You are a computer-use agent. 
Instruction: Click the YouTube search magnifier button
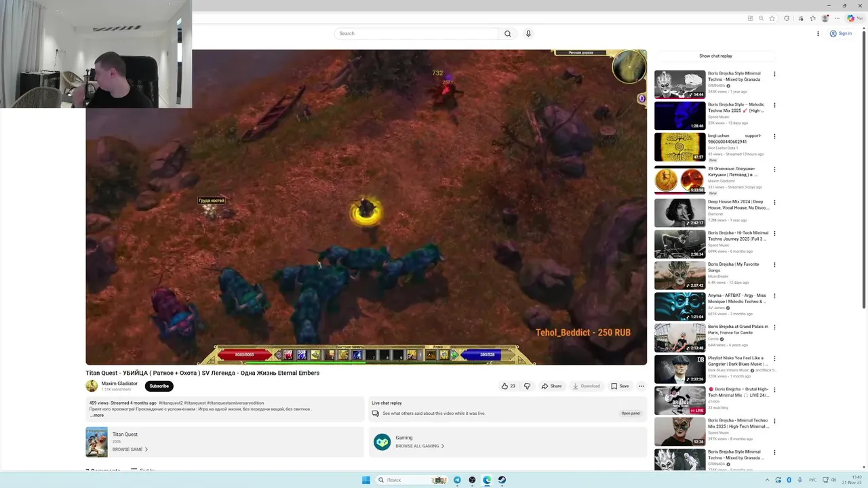point(507,33)
